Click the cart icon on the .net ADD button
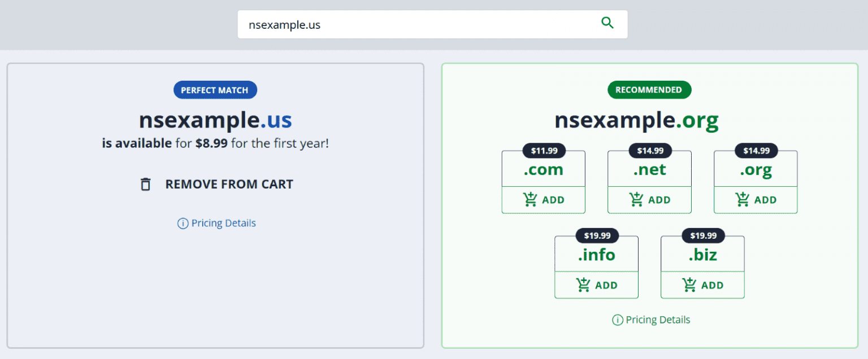The height and width of the screenshot is (359, 868). tap(636, 199)
